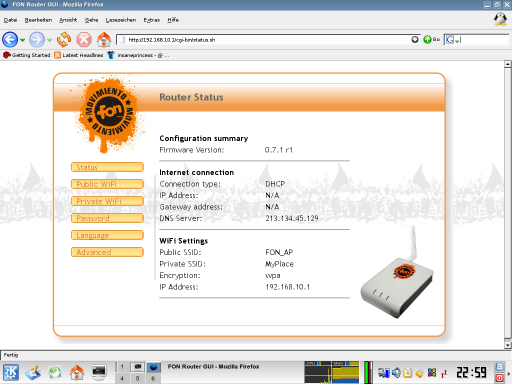Click the DNS server value 213.134.45.129
The image size is (512, 384).
[x=292, y=218]
